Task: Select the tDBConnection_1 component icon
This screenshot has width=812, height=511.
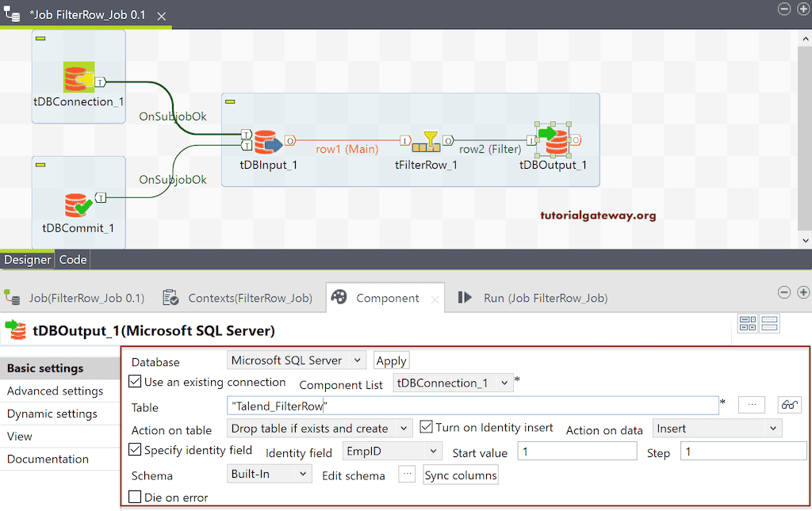Action: click(x=77, y=76)
